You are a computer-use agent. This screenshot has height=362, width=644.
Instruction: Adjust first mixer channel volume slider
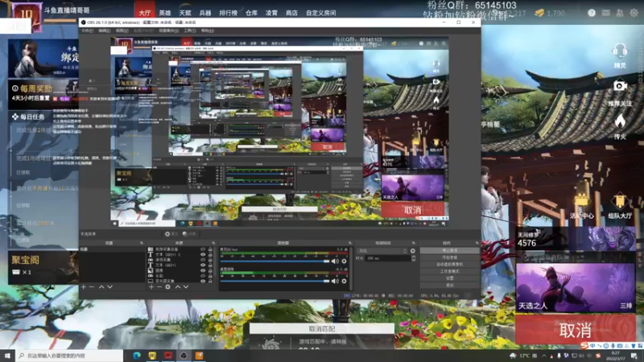click(275, 261)
